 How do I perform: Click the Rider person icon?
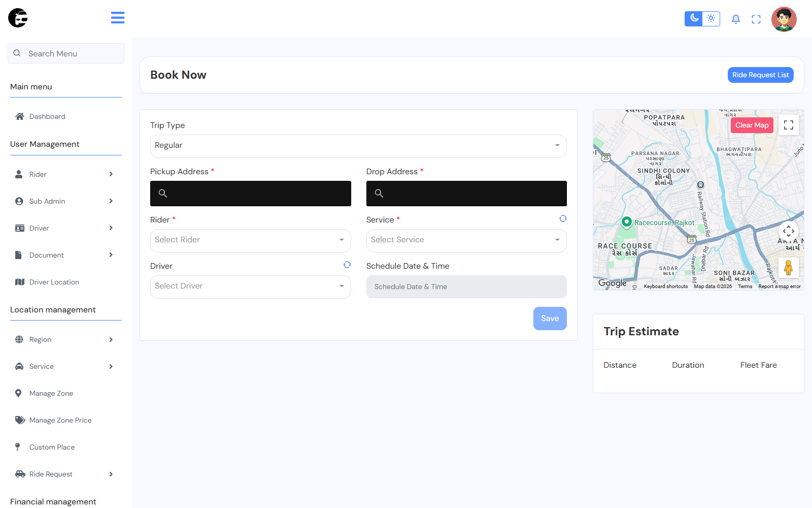(19, 174)
